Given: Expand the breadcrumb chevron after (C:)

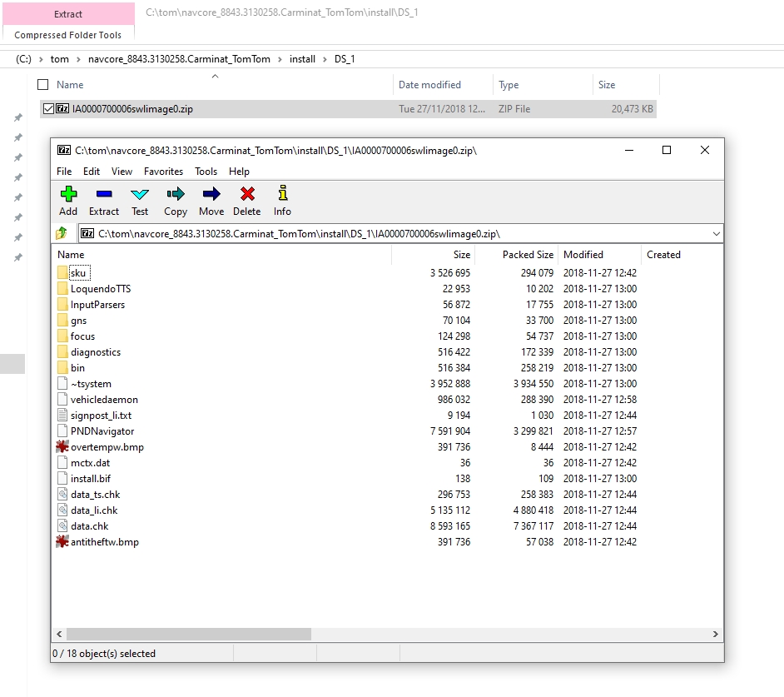Looking at the screenshot, I should tap(41, 59).
